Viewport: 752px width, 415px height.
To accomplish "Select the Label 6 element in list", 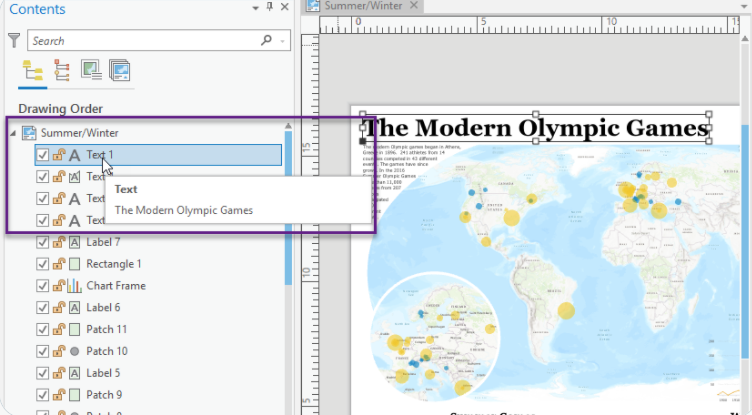I will click(103, 307).
